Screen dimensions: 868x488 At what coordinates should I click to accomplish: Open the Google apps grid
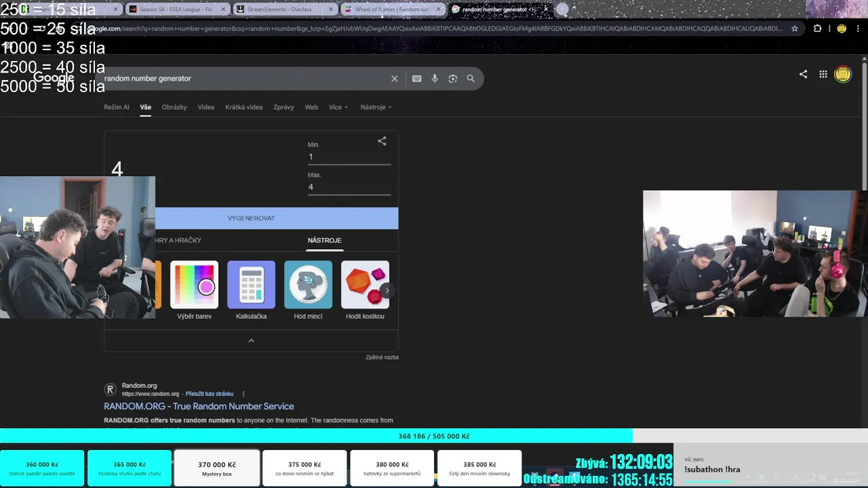(x=823, y=75)
